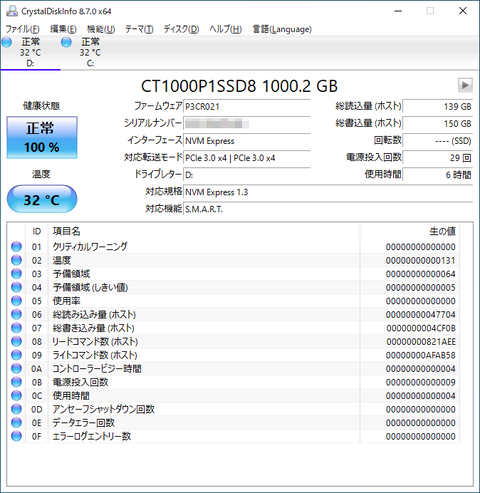The width and height of the screenshot is (480, 493).
Task: Click the drive letter field D:
Action: [x=247, y=175]
